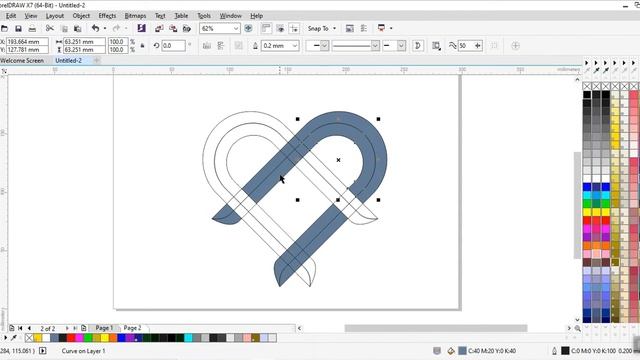Click the Application launcher icon

381,28
